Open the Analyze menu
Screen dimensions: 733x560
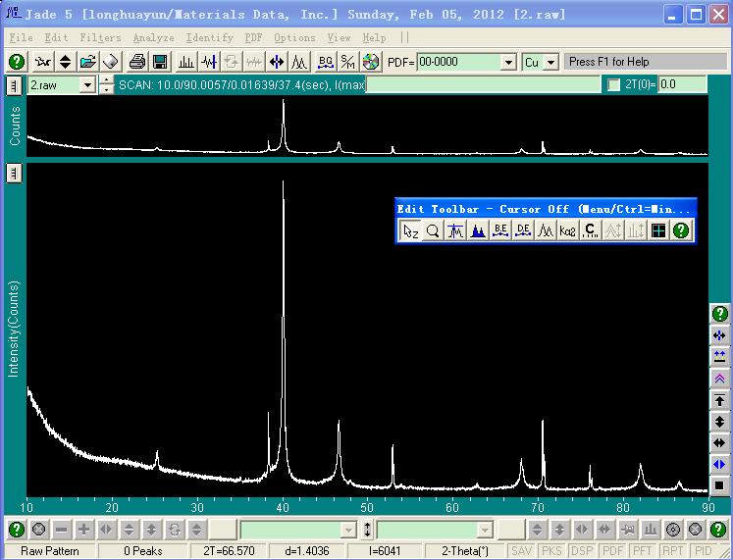(x=154, y=38)
